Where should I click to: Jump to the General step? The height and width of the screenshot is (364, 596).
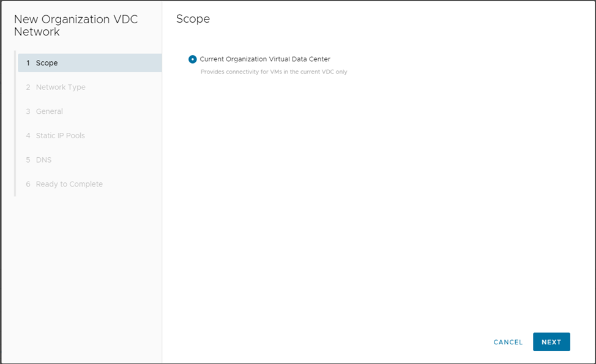tap(50, 111)
